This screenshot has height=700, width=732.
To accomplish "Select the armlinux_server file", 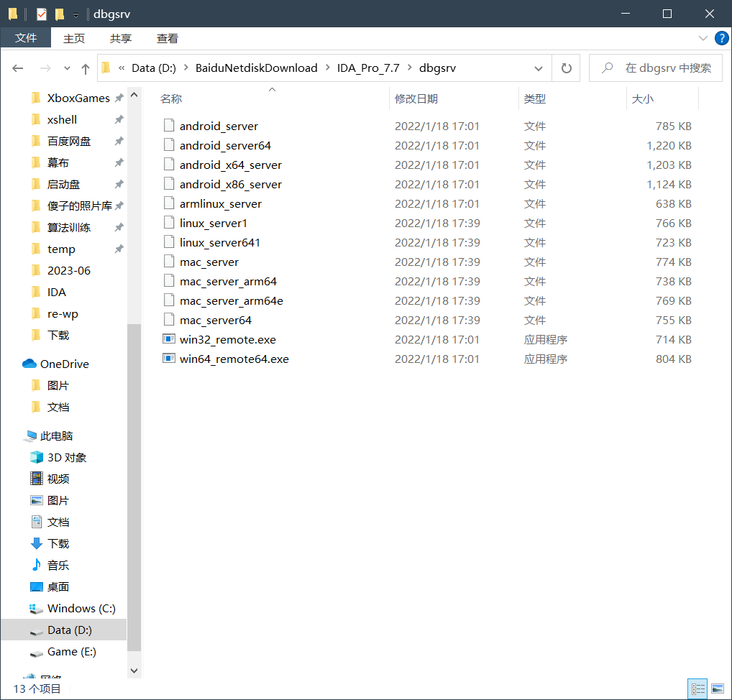I will pyautogui.click(x=220, y=204).
